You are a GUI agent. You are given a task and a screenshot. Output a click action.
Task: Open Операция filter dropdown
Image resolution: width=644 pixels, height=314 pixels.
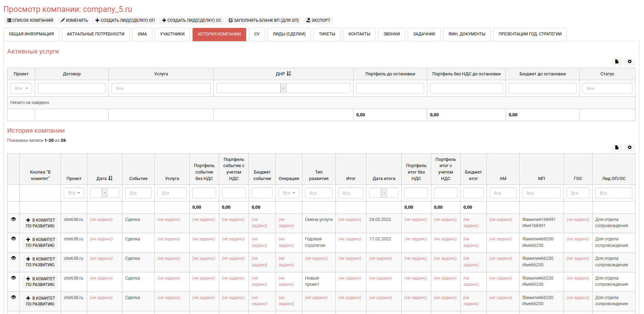pyautogui.click(x=289, y=193)
